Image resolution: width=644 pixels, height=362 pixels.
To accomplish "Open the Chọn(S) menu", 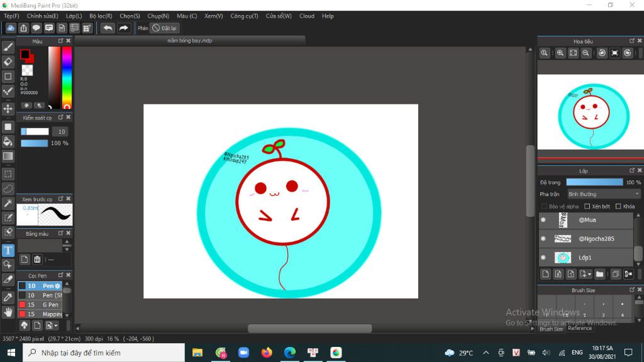I will [130, 16].
